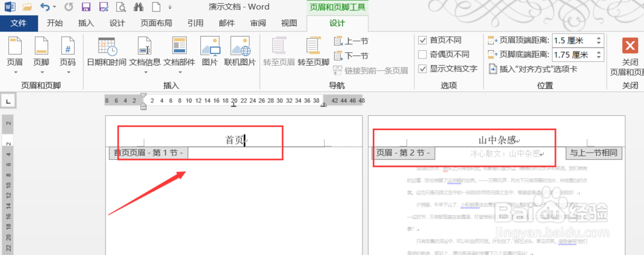The height and width of the screenshot is (255, 644).
Task: Switch to the 视图 tab
Action: tap(289, 23)
